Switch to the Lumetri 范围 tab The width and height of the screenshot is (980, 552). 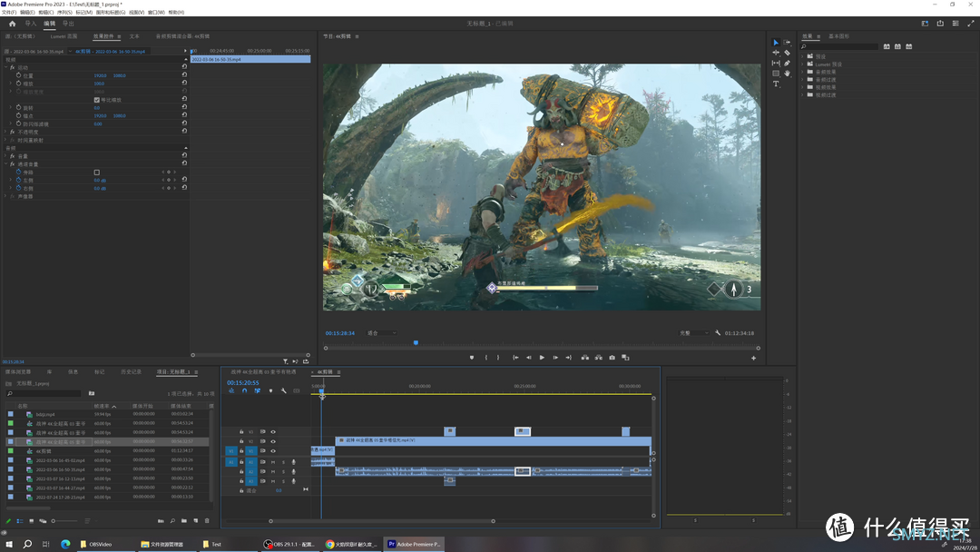pos(64,36)
